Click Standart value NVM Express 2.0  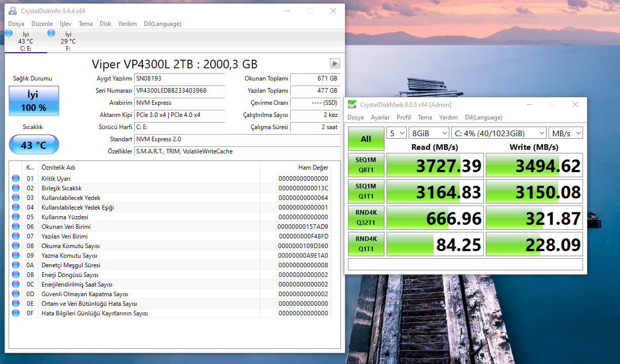(238, 139)
